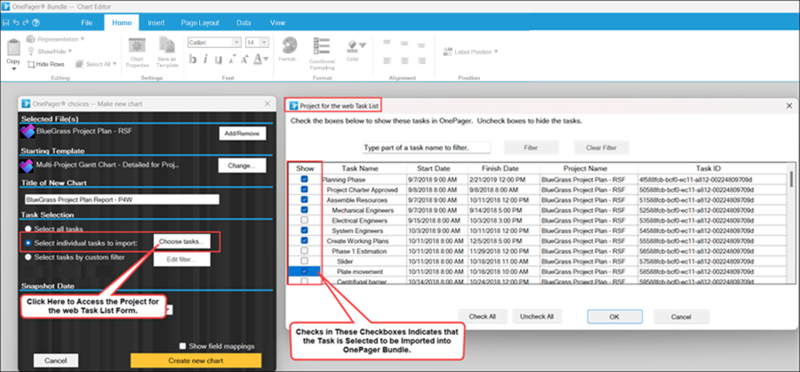Click the Check All button

[x=482, y=316]
